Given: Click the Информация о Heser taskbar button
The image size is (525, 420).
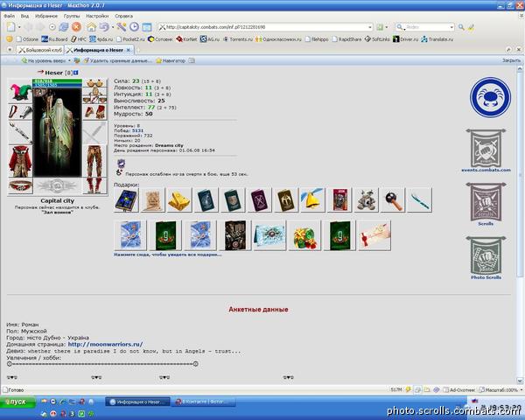Looking at the screenshot, I should 137,402.
